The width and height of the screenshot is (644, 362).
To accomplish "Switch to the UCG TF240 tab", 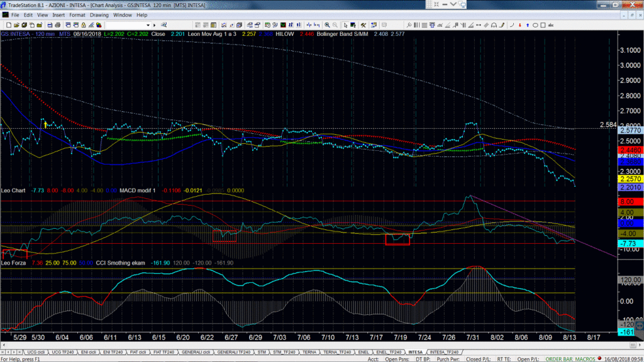I will click(62, 352).
